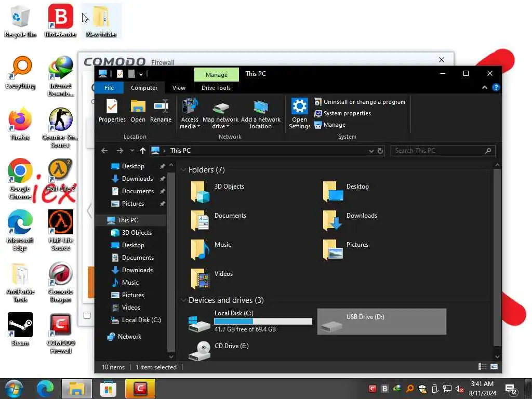Click the Back navigation arrow
Image resolution: width=532 pixels, height=399 pixels.
coord(104,151)
